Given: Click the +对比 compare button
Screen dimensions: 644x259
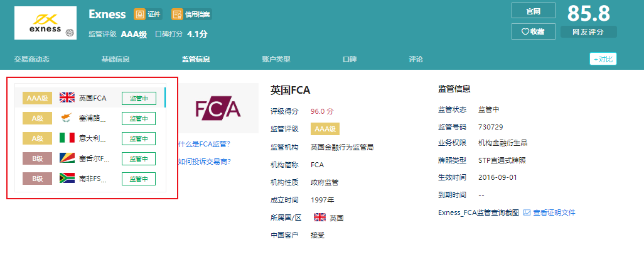Looking at the screenshot, I should tap(603, 59).
